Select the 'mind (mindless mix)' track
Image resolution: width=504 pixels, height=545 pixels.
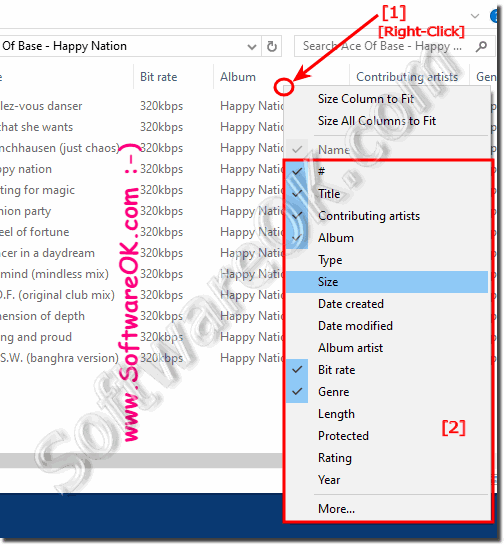tap(54, 274)
